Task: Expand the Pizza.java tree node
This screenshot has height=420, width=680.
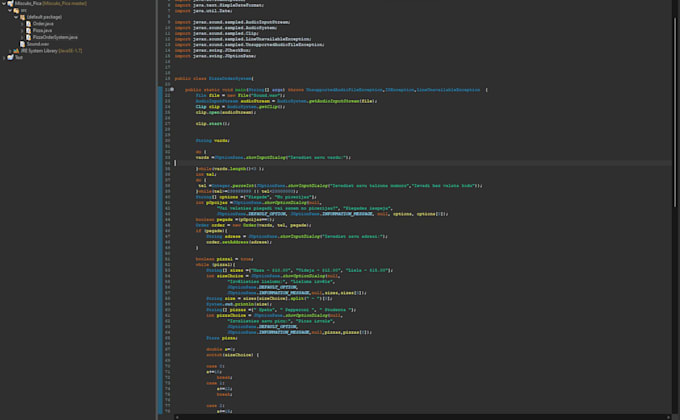Action: tap(22, 31)
